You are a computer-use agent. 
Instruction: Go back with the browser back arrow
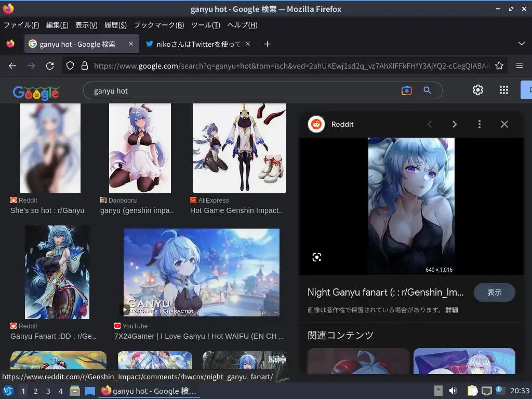point(12,66)
